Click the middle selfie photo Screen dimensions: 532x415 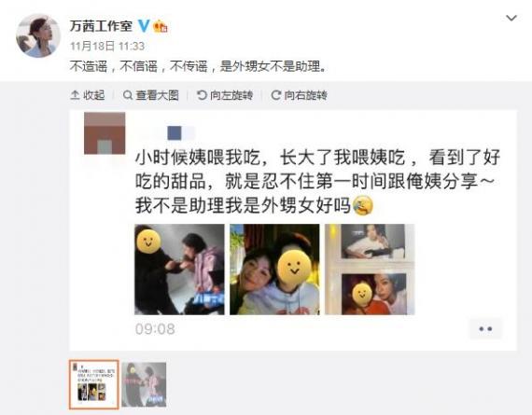pyautogui.click(x=274, y=270)
